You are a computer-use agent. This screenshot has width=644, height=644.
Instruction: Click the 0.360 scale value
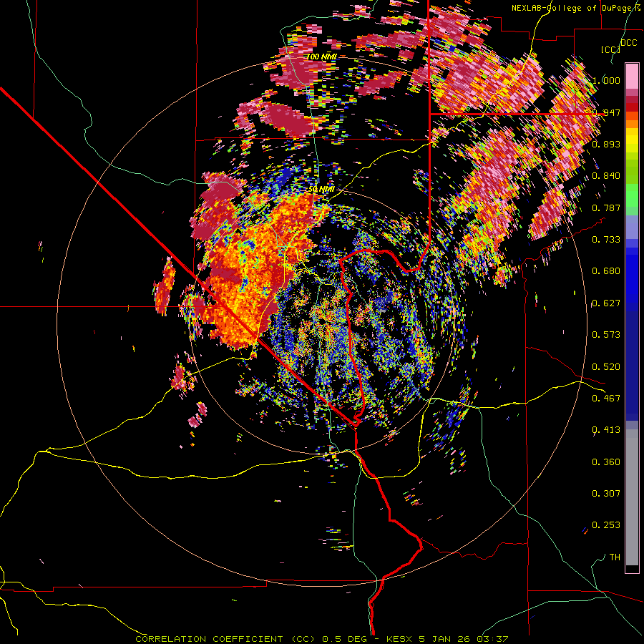pos(606,462)
